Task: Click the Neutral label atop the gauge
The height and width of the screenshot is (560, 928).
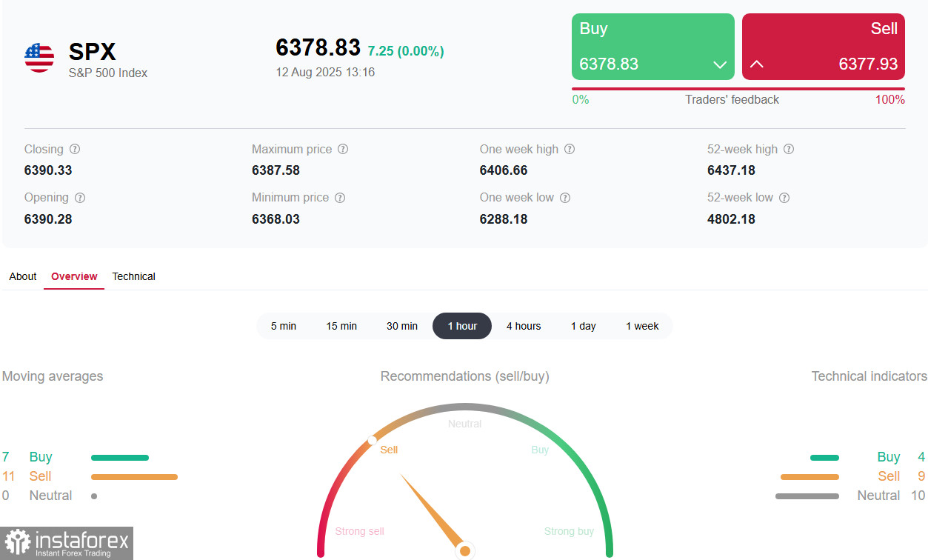Action: (x=465, y=424)
